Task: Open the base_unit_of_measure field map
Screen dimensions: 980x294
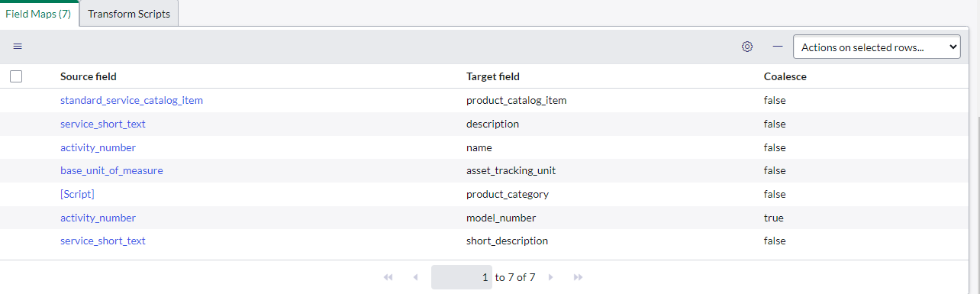Action: [111, 170]
